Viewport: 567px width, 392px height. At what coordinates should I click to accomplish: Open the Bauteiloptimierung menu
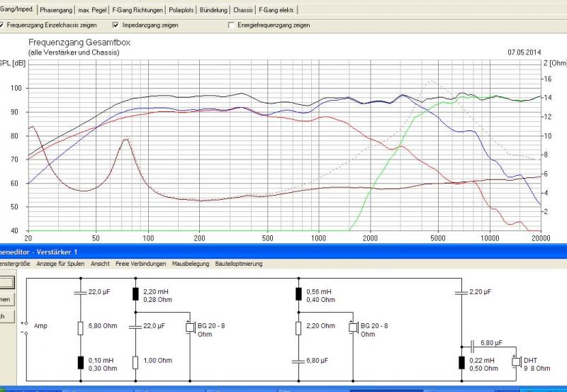tap(239, 264)
